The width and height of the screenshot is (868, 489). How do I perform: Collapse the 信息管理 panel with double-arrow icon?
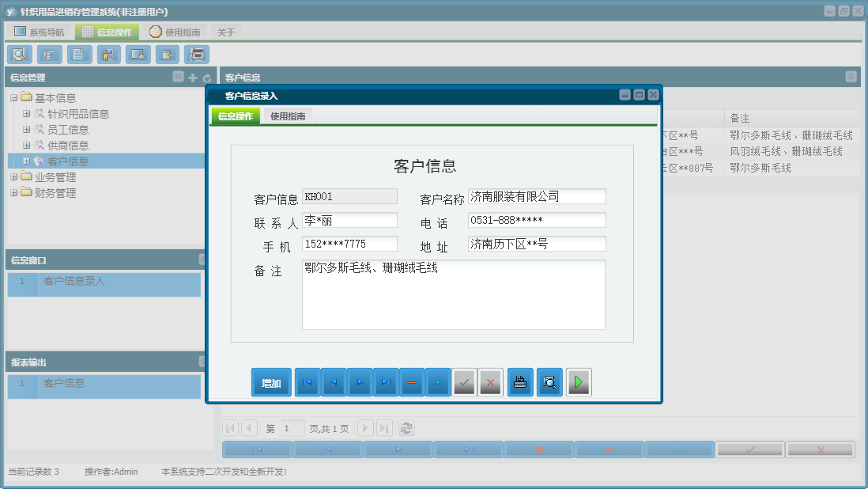coord(178,77)
